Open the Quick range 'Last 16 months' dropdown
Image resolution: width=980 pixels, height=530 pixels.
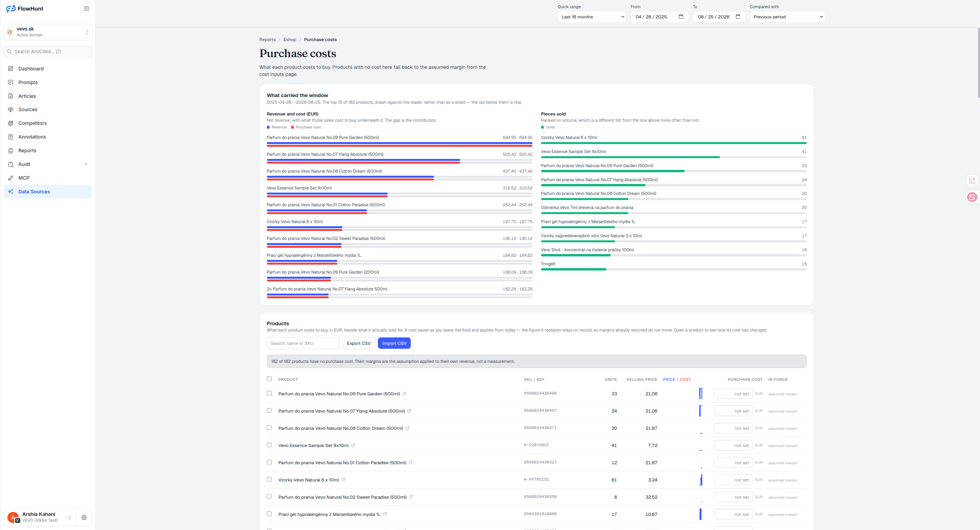pos(592,17)
